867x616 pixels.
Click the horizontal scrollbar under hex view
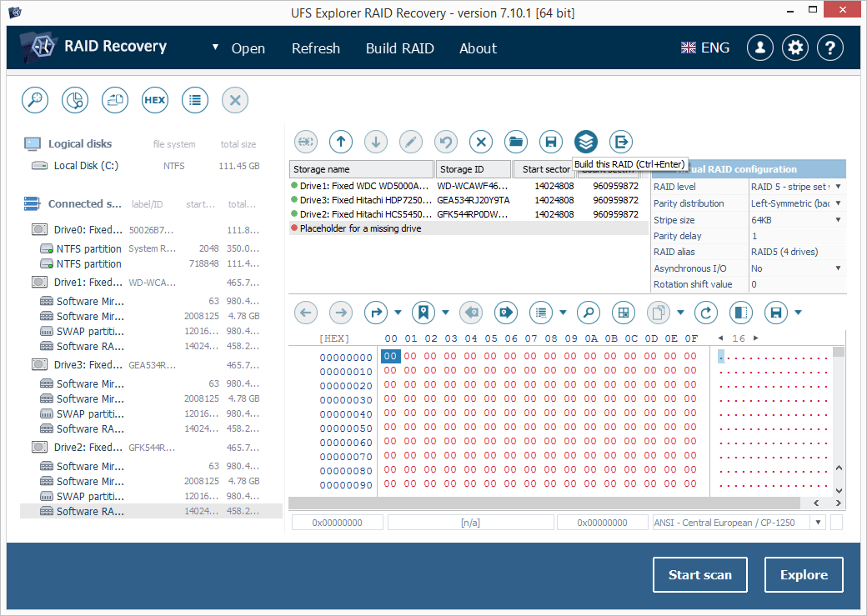[544, 503]
